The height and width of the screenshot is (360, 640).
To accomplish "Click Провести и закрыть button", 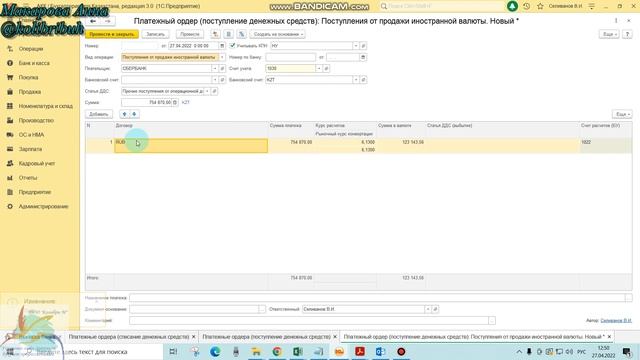I will click(x=112, y=34).
